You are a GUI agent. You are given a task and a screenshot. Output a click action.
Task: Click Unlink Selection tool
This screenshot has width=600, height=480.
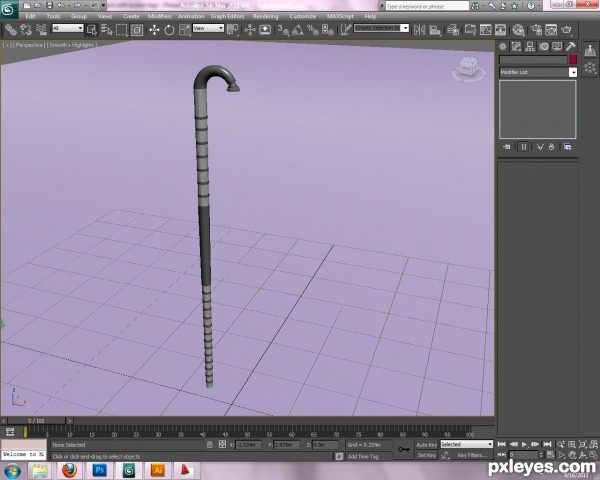tap(26, 30)
